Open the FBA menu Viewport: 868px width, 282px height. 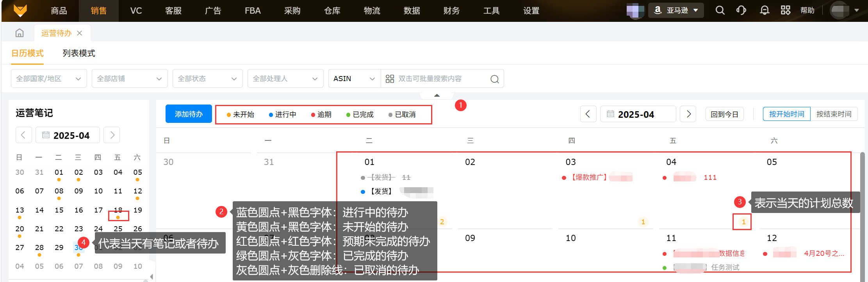[x=253, y=11]
